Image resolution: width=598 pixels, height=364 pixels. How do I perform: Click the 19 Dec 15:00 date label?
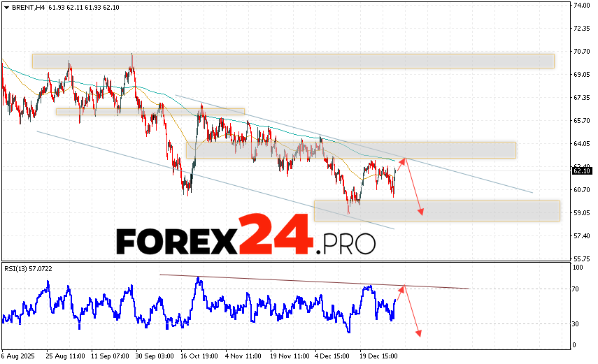(x=378, y=354)
